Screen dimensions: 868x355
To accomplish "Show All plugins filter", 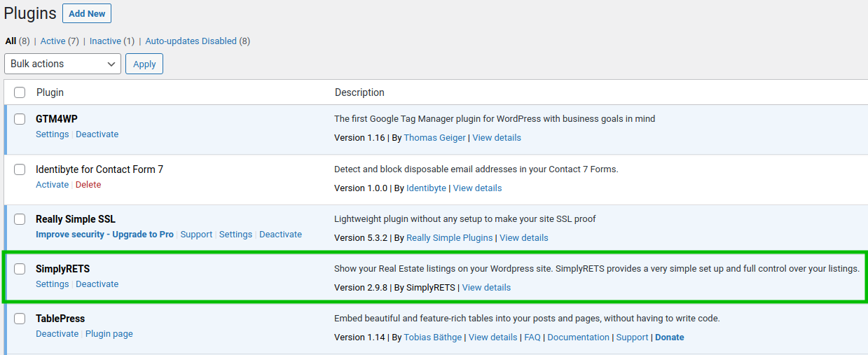I will pyautogui.click(x=11, y=41).
